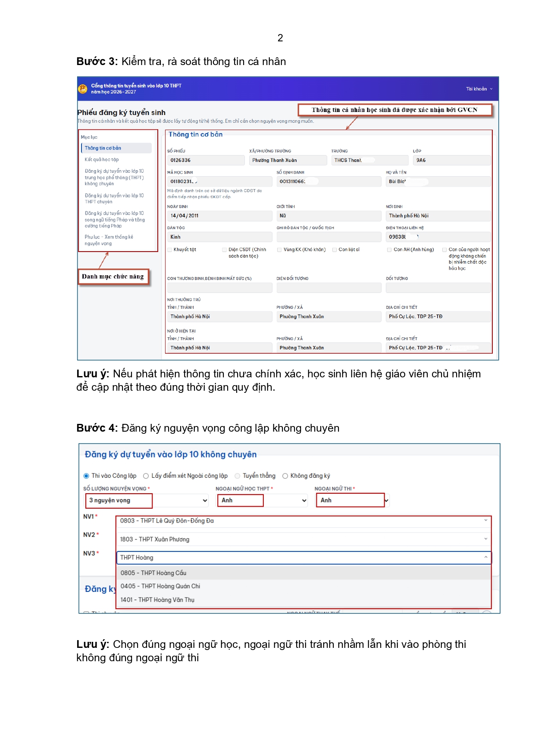
Task: Select Thông tin cơ bản in sidebar
Action: [103, 148]
